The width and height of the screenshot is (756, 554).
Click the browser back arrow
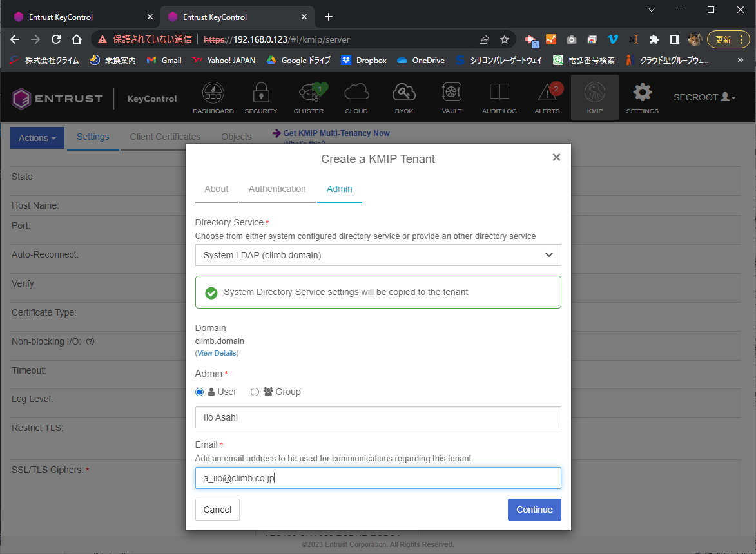tap(15, 39)
